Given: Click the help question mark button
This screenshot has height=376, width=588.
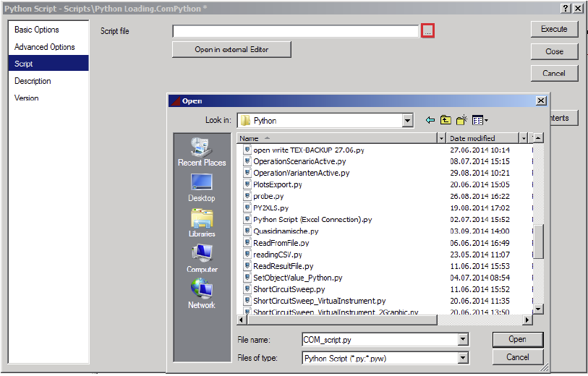Looking at the screenshot, I should click(x=566, y=8).
